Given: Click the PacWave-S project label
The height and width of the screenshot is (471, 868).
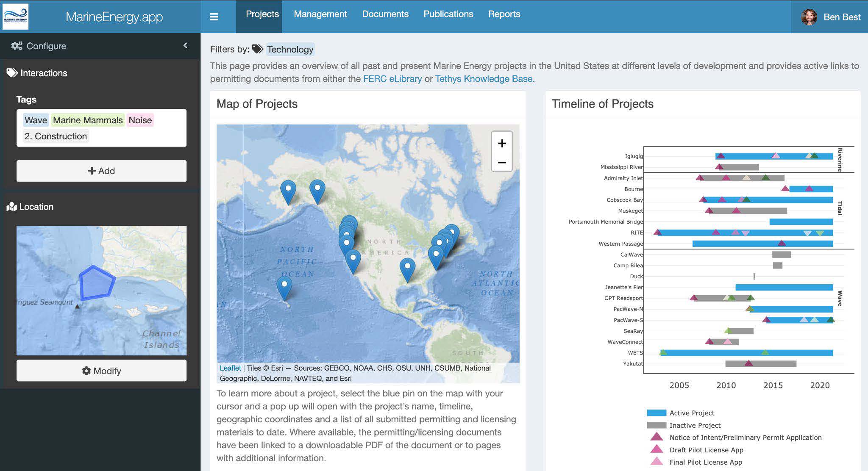Looking at the screenshot, I should [628, 320].
